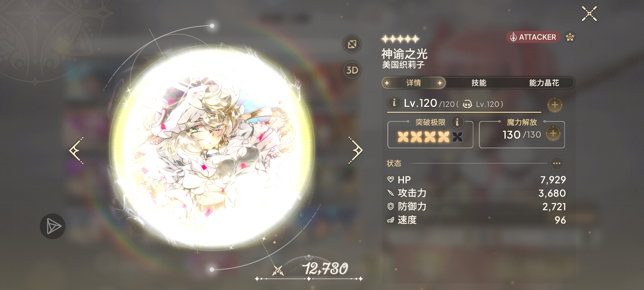644x290 pixels.
Task: Tap the 12,730 combat power display
Action: point(325,269)
